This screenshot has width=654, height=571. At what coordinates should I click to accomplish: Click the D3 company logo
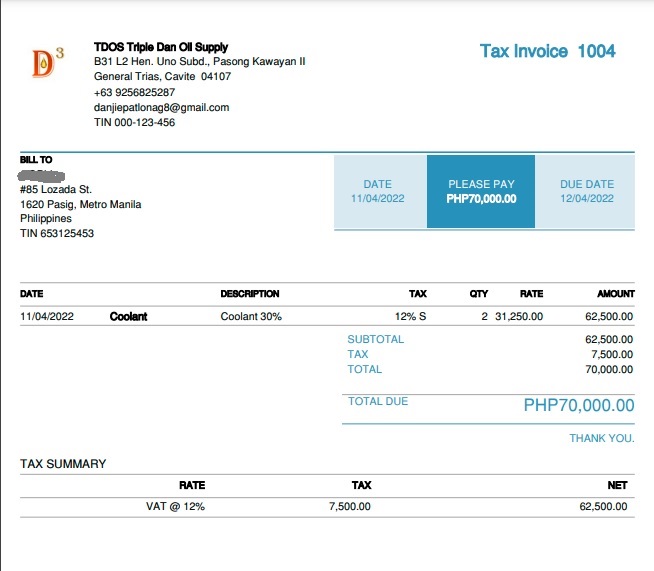[48, 63]
